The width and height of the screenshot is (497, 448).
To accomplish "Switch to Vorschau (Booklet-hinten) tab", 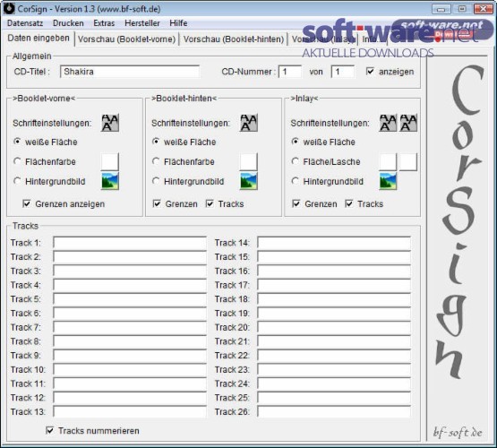I will [x=234, y=39].
